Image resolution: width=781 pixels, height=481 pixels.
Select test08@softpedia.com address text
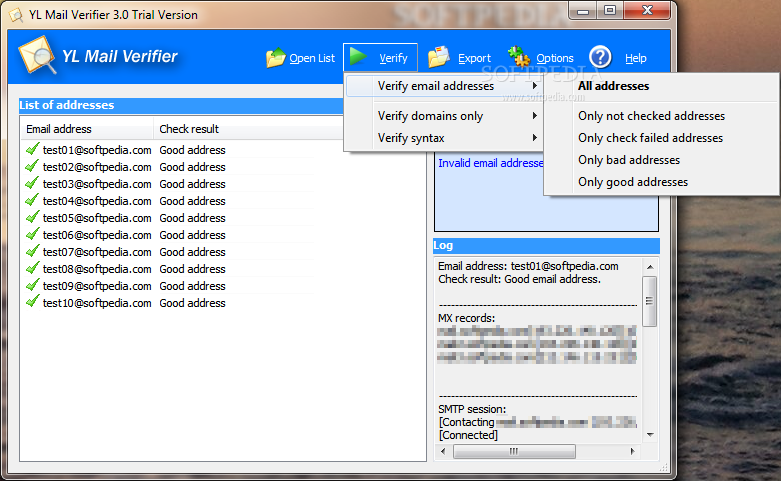pos(97,269)
